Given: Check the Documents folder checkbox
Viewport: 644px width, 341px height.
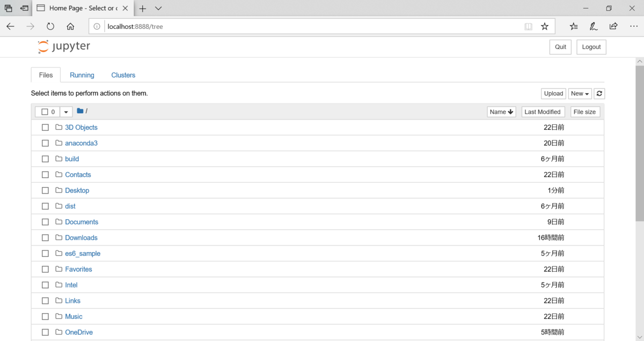Looking at the screenshot, I should coord(45,222).
